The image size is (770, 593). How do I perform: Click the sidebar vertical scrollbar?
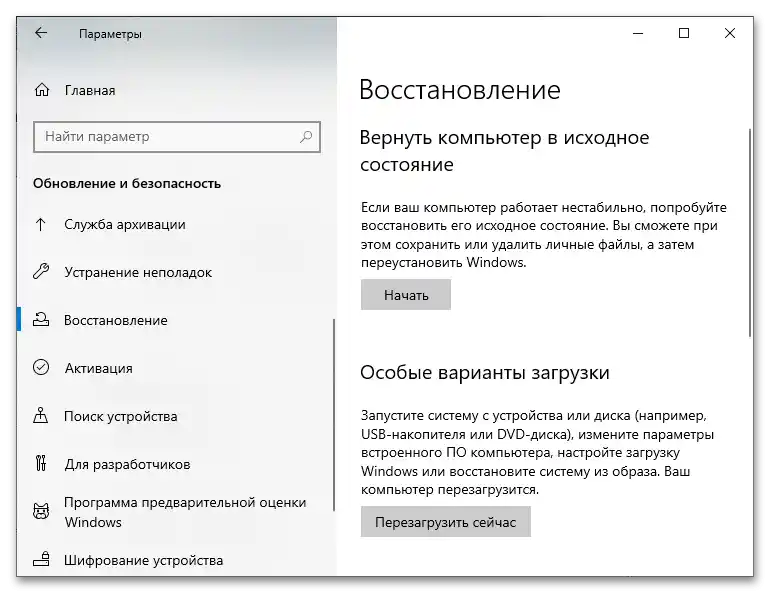point(334,415)
